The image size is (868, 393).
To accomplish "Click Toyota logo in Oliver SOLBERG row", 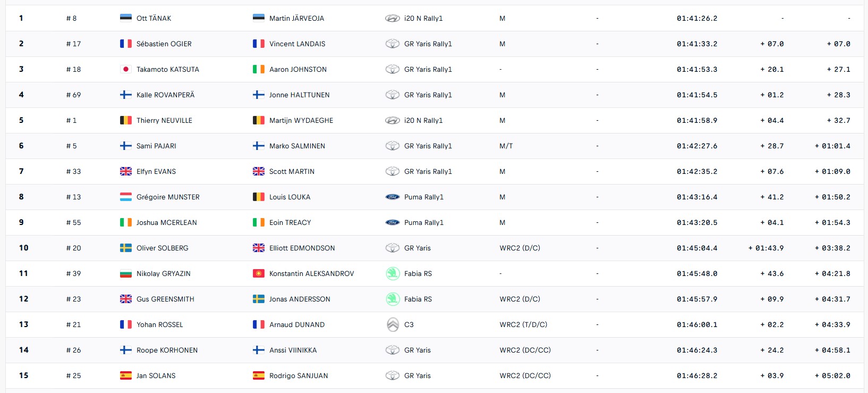I will pyautogui.click(x=393, y=248).
